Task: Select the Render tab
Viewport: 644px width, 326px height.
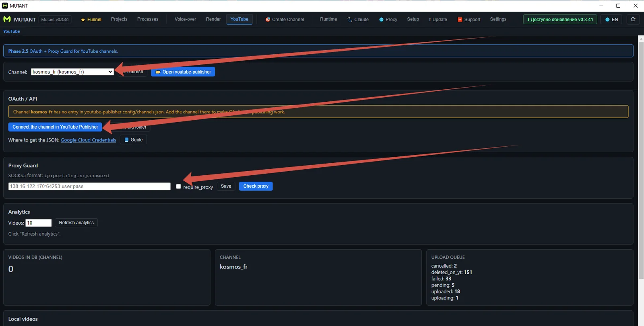Action: [x=213, y=19]
